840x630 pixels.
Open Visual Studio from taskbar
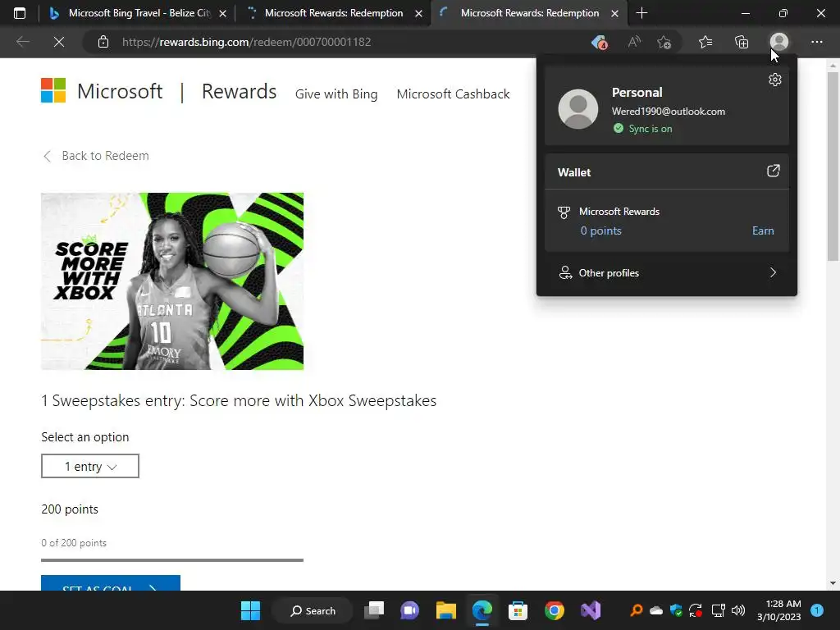coord(591,610)
